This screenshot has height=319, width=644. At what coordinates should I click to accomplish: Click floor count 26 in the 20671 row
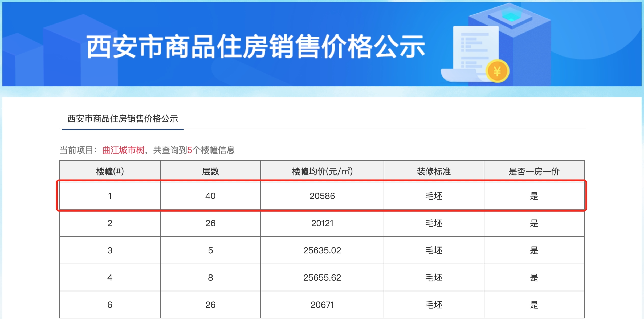(x=210, y=305)
